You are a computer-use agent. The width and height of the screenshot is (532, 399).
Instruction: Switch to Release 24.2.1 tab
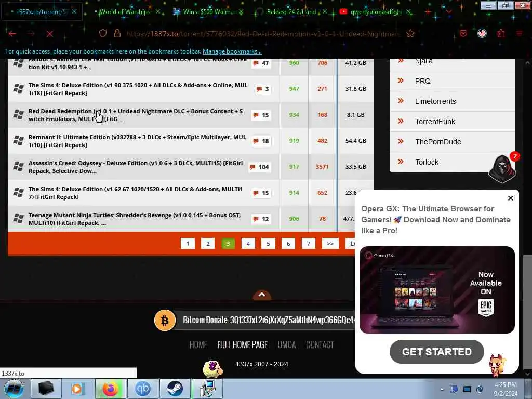point(292,11)
